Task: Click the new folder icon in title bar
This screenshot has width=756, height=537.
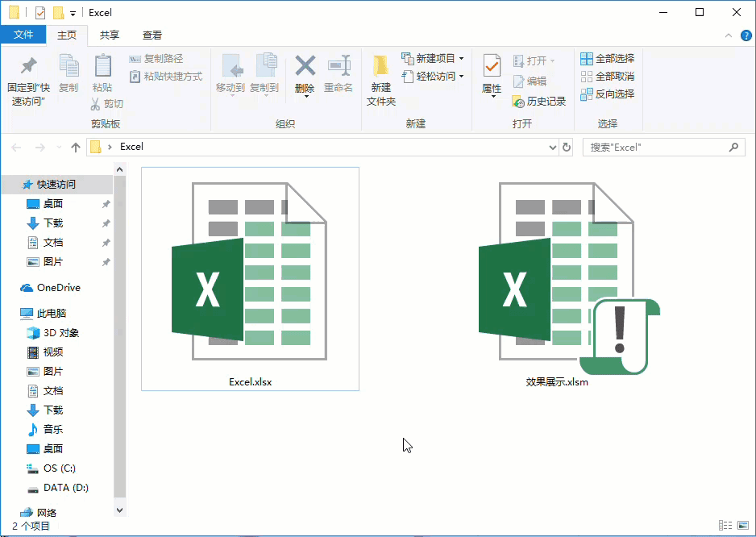Action: (x=58, y=13)
